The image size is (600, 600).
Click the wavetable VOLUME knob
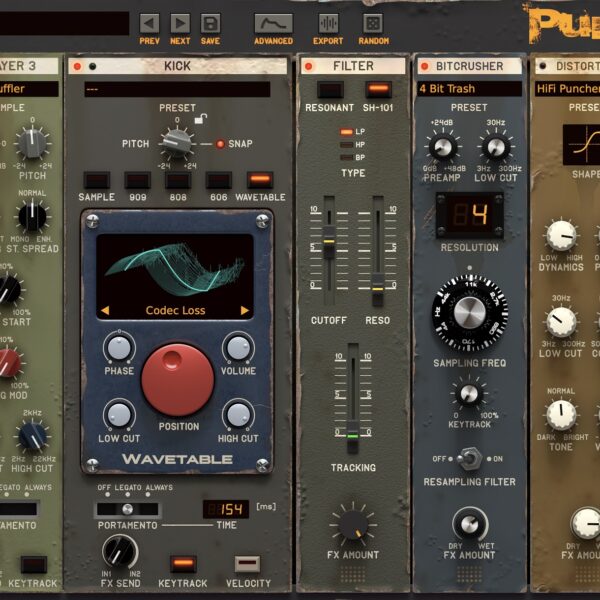coord(238,348)
